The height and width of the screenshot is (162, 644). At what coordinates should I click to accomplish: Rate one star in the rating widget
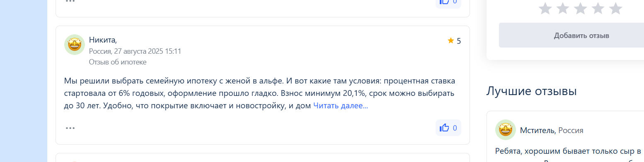pos(545,8)
